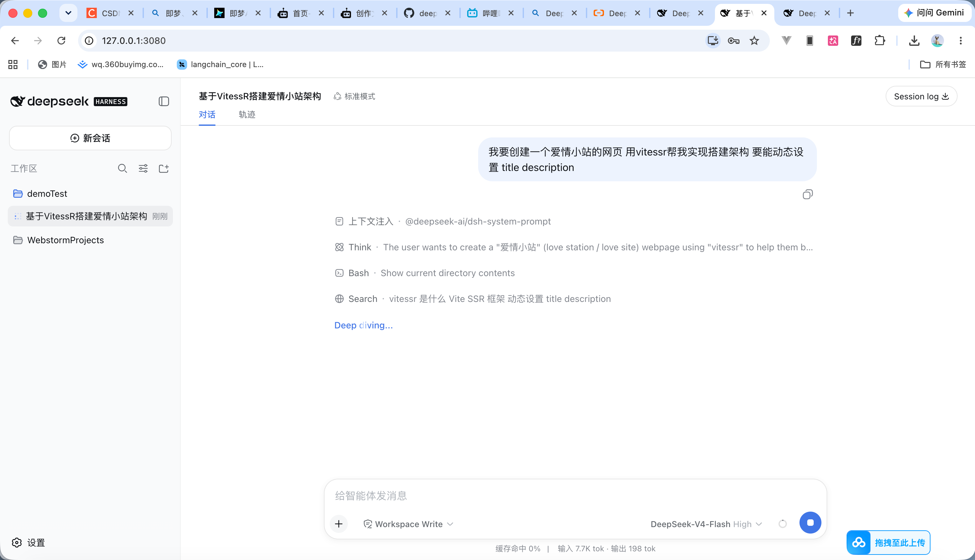Viewport: 975px width, 560px height.
Task: Click the 标准模式 mode indicator
Action: (x=354, y=96)
